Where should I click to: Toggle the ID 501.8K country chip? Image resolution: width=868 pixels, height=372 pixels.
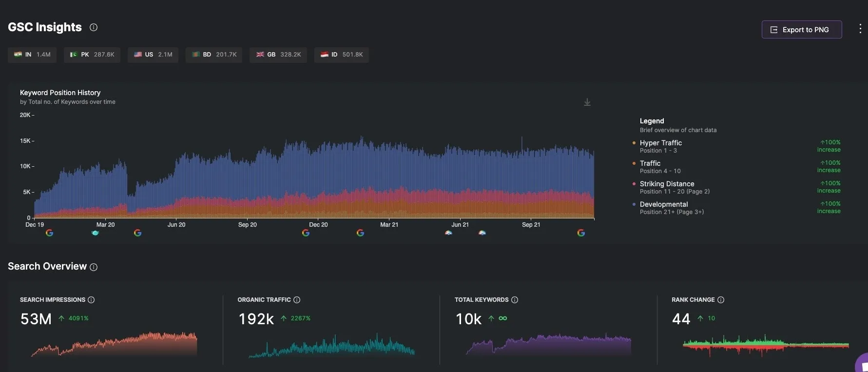pyautogui.click(x=341, y=55)
